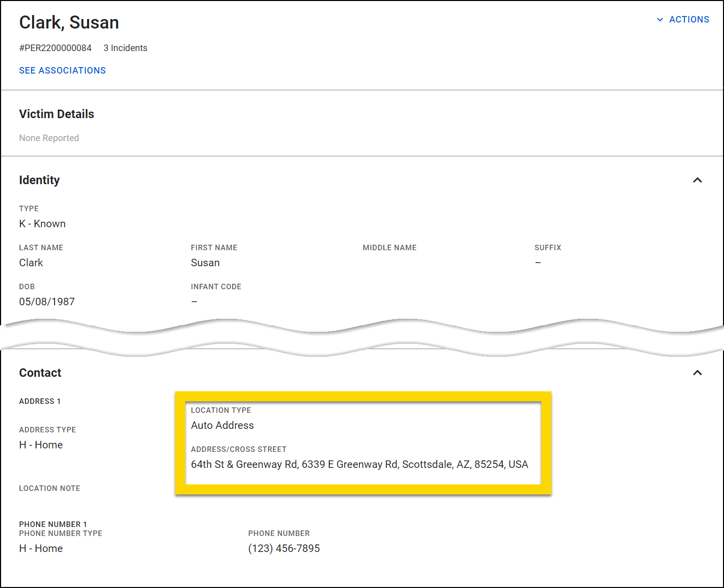Click the LOCATION NOTE field
This screenshot has height=588, width=724.
click(50, 488)
